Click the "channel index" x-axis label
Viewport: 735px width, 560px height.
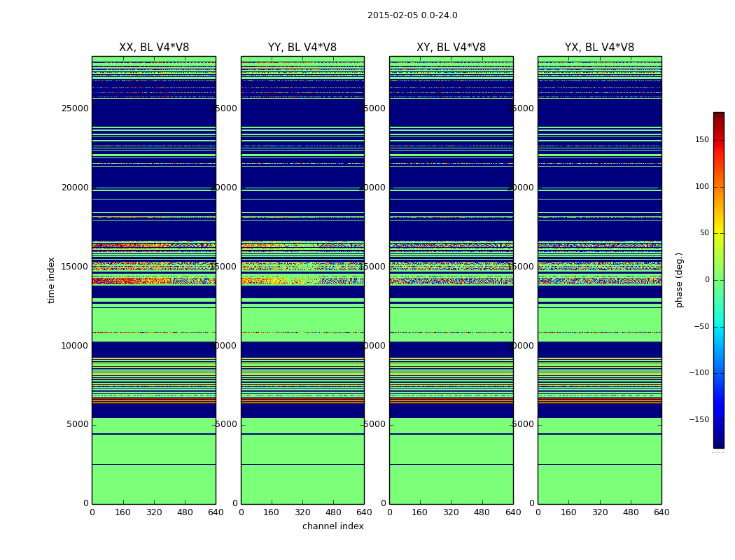pyautogui.click(x=333, y=526)
